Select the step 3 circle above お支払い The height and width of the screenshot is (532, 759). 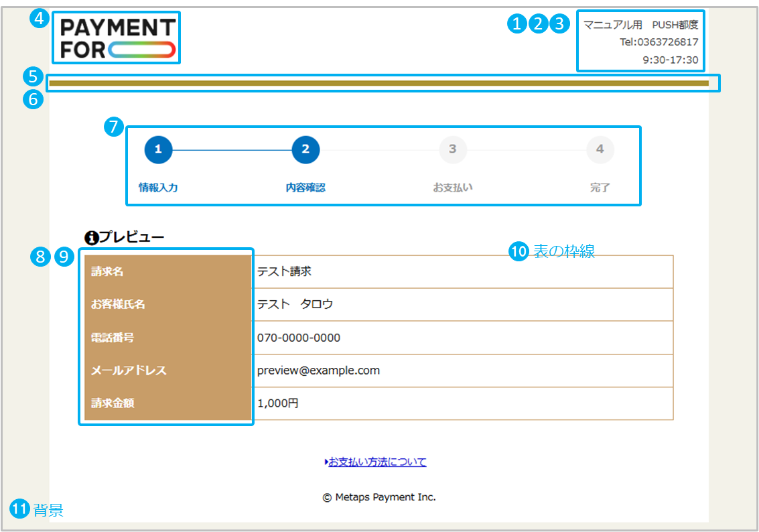[x=453, y=149]
